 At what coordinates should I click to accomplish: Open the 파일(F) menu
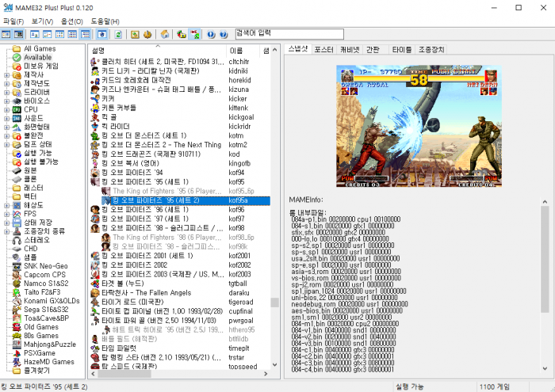point(13,21)
